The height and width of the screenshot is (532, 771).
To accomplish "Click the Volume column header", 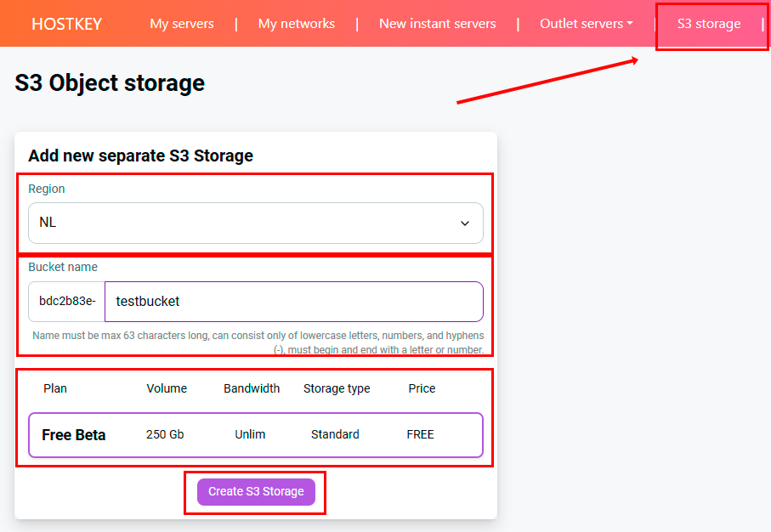I will (167, 388).
